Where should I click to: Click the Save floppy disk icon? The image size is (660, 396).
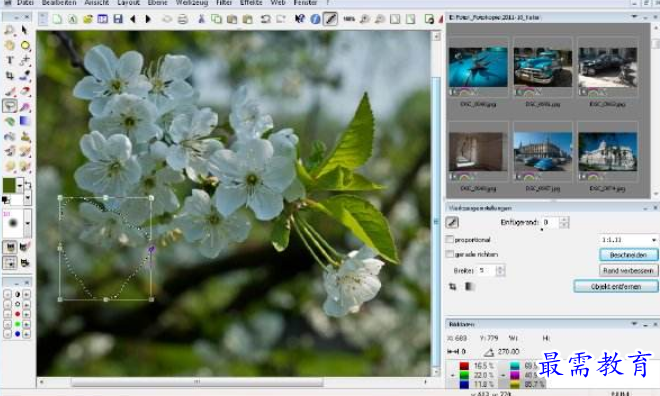click(x=118, y=19)
